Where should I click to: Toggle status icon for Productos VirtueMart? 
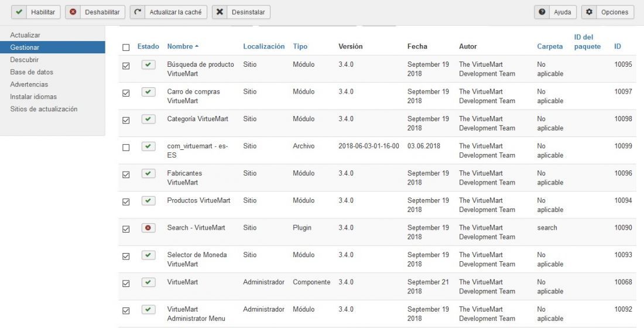coord(148,200)
